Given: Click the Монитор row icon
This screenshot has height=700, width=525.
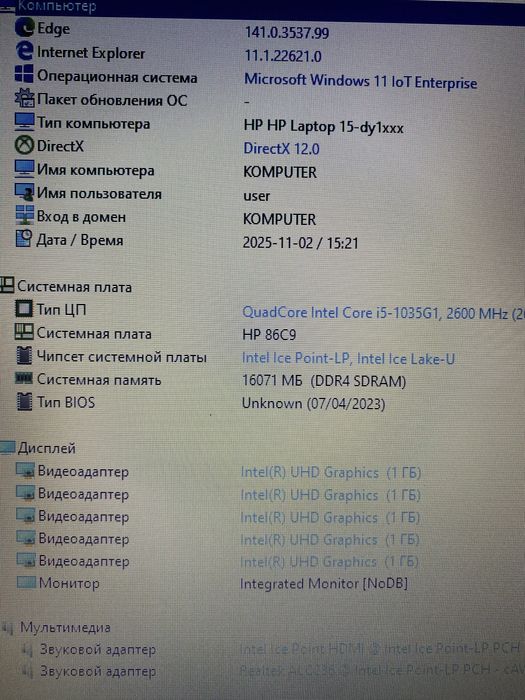Looking at the screenshot, I should click(26, 582).
